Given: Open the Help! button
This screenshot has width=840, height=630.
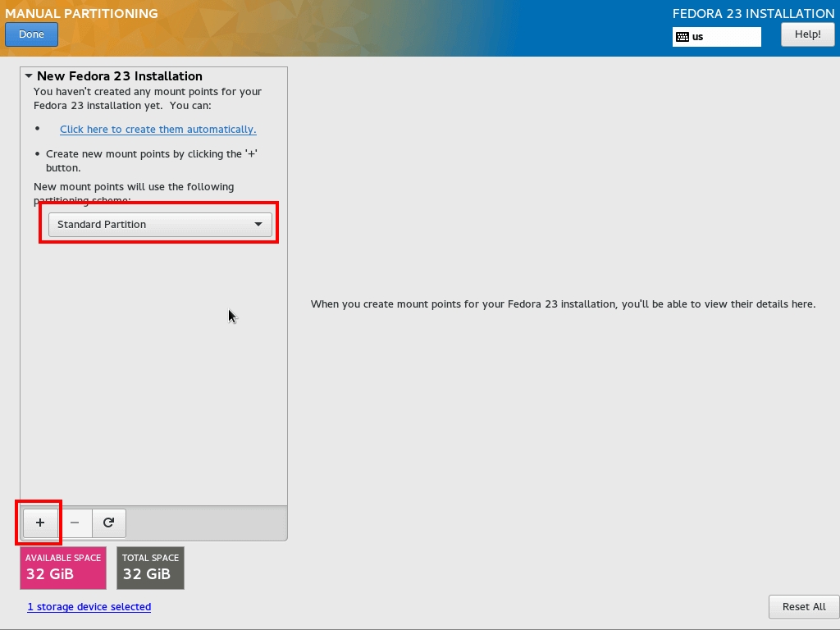Looking at the screenshot, I should coord(807,34).
